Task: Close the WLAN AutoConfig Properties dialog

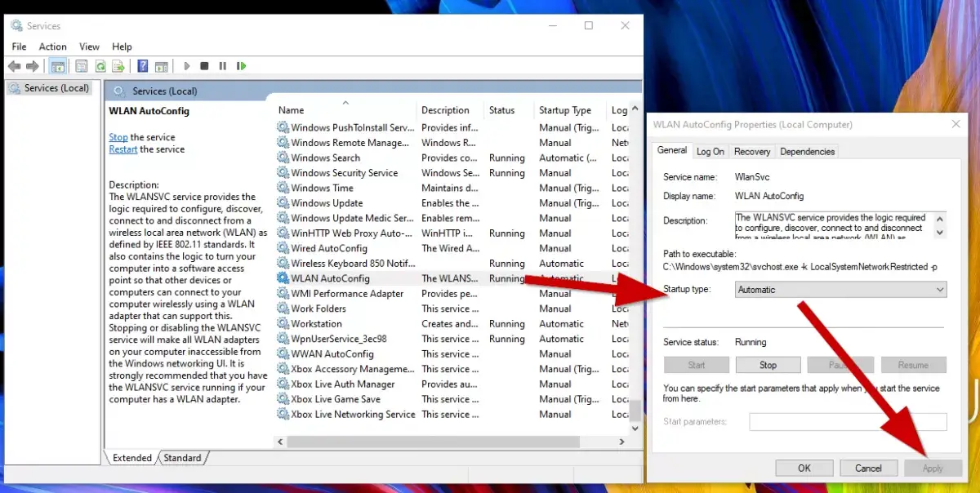Action: (955, 124)
